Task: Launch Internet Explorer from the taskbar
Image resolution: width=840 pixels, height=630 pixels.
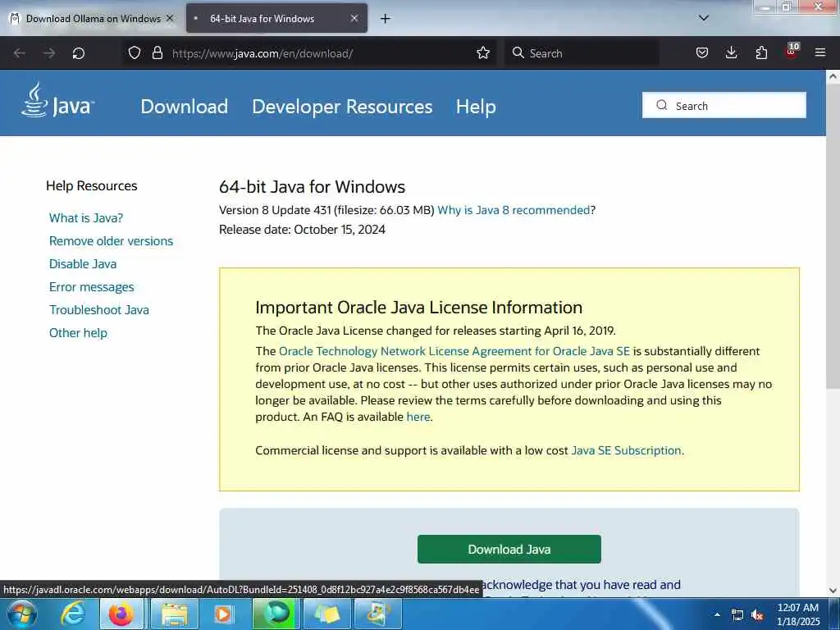Action: tap(73, 614)
